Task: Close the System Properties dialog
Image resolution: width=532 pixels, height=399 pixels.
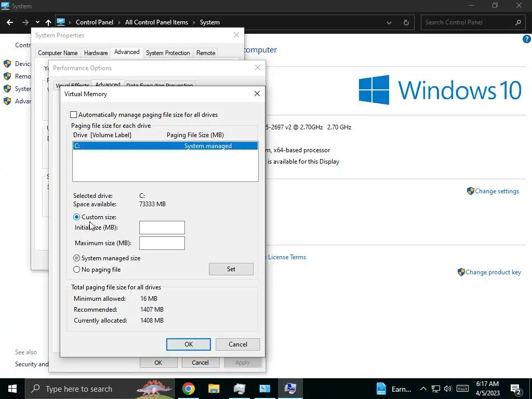Action: pyautogui.click(x=236, y=35)
